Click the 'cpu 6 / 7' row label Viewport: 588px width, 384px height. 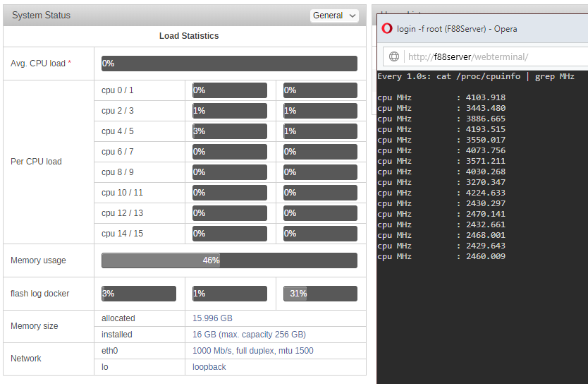[x=117, y=152]
